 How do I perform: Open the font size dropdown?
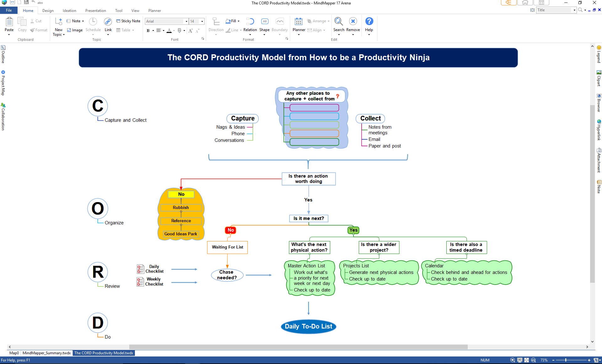[202, 21]
